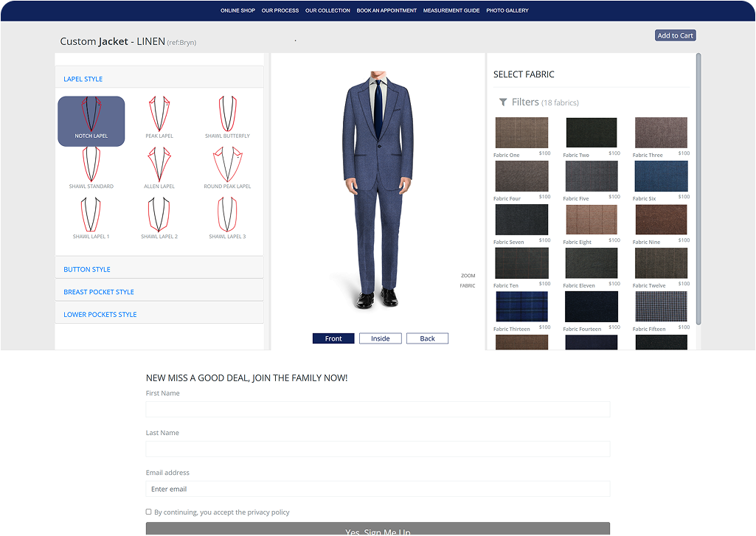
Task: Open the Measurement Guide page
Action: pos(452,10)
